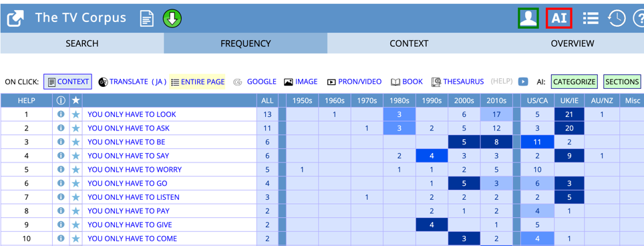Open the AI icon in the header
Screen dimensions: 644x246
[559, 19]
